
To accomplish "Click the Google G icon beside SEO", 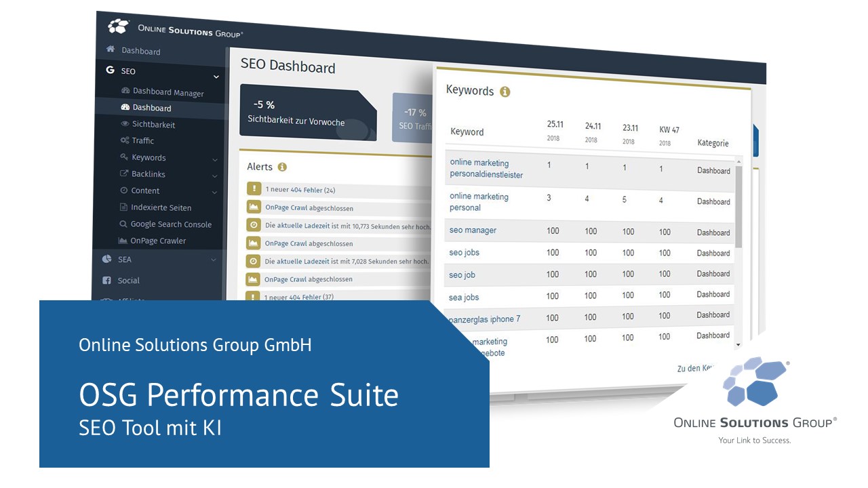I will 110,70.
